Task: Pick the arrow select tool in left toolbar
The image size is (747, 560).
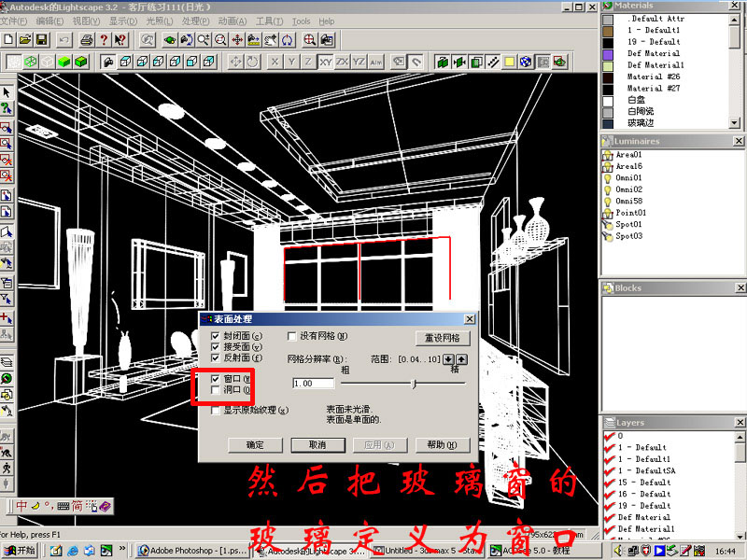Action: tap(7, 91)
